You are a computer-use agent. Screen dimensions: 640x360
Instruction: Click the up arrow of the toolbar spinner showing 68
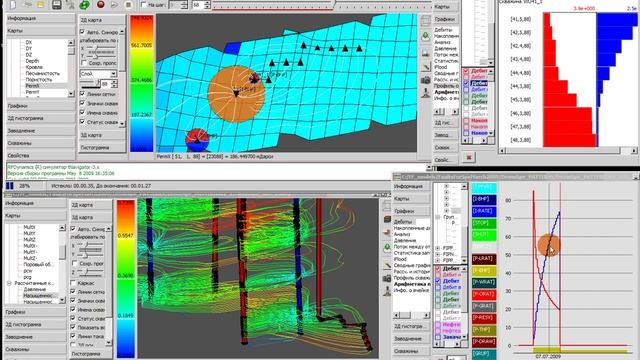207,3
